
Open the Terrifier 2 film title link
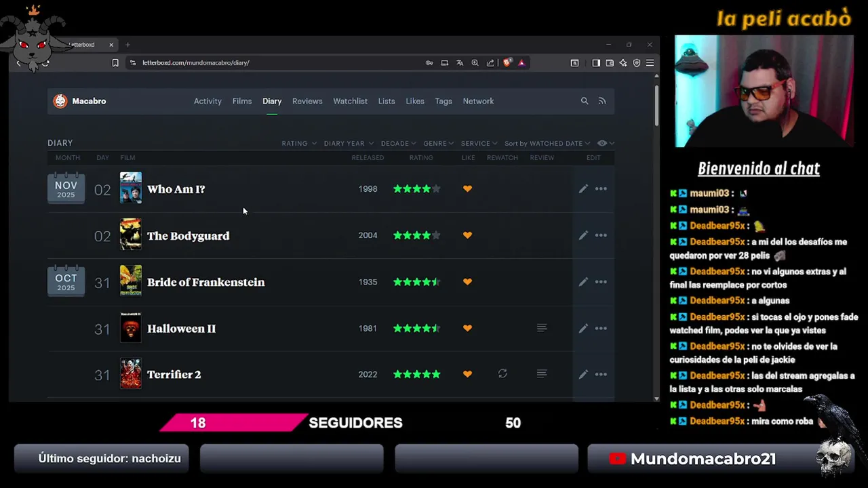pos(174,375)
